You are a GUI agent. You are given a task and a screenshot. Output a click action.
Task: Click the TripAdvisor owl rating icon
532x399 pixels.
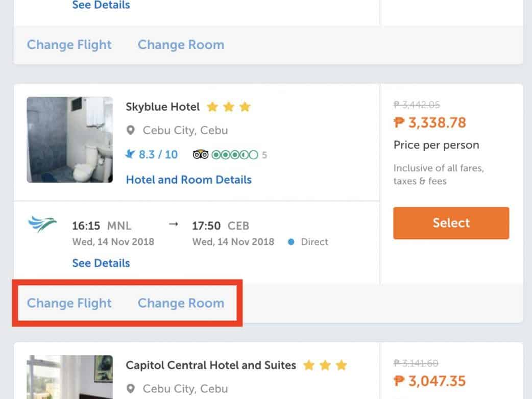[x=200, y=155]
